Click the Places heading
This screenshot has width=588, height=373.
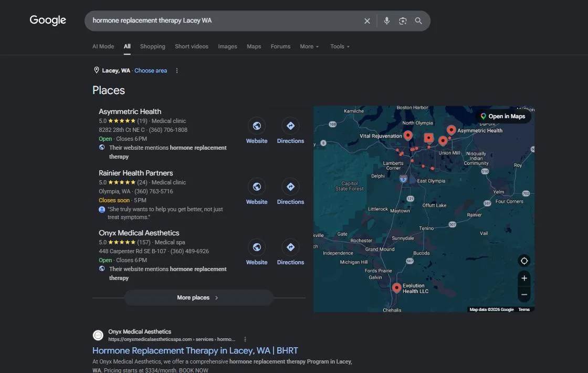coord(109,90)
